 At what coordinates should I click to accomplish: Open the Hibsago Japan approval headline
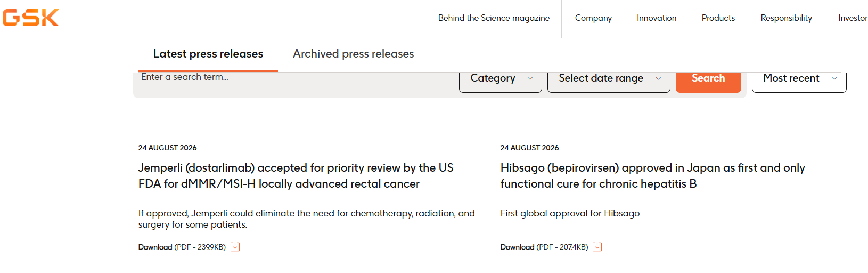652,175
